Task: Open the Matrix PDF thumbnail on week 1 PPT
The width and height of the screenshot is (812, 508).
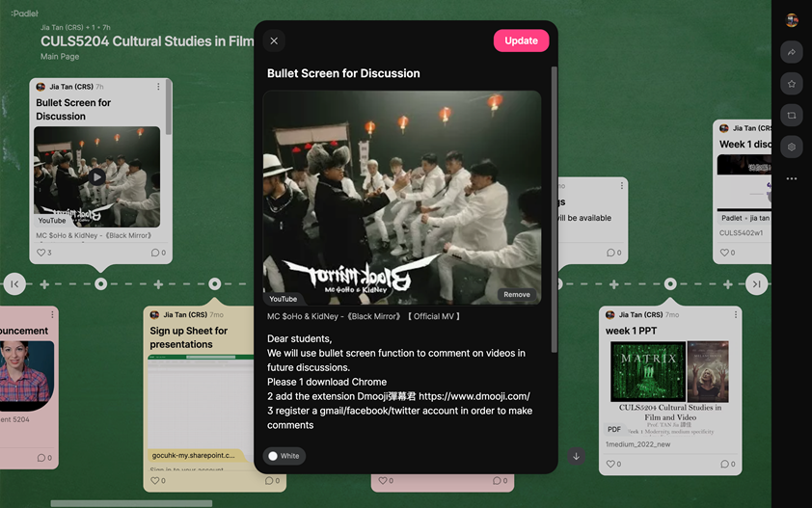Action: 670,388
